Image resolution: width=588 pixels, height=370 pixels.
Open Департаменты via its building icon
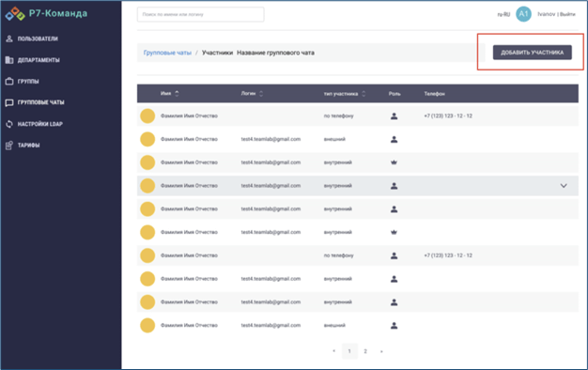tap(9, 60)
